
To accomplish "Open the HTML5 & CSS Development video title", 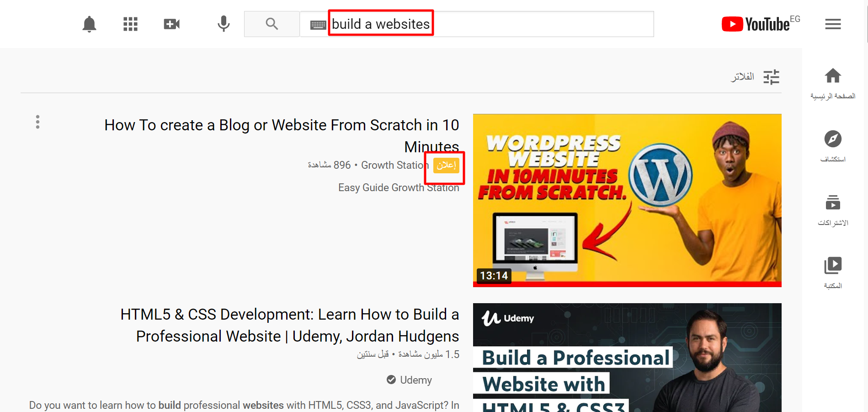I will point(290,325).
